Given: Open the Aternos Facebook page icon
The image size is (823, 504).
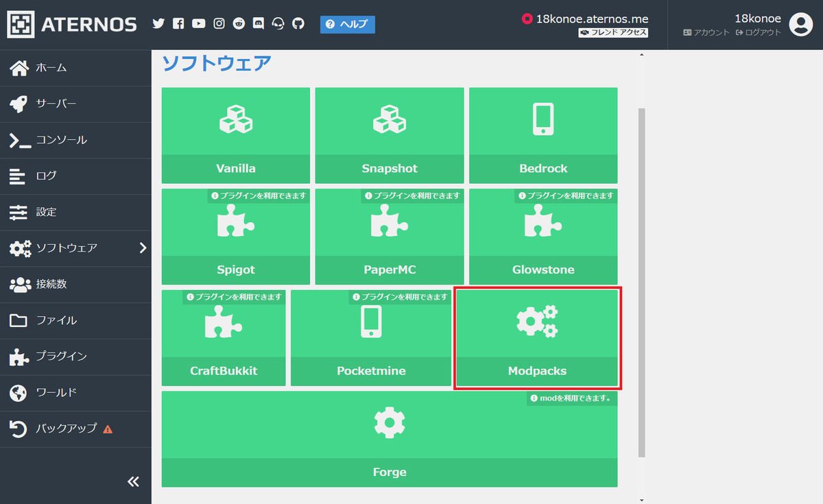Looking at the screenshot, I should 178,24.
